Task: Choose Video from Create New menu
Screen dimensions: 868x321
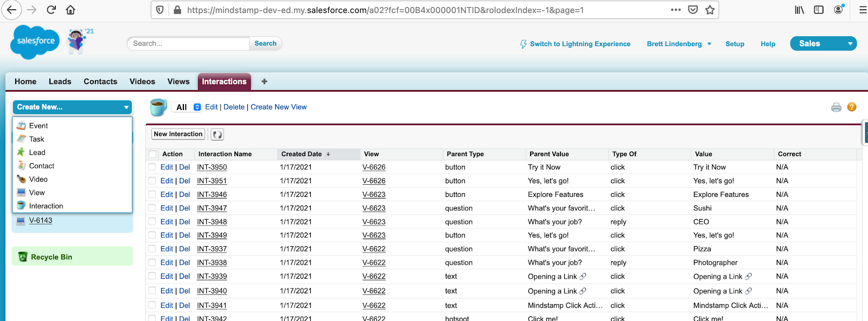Action: [x=39, y=179]
